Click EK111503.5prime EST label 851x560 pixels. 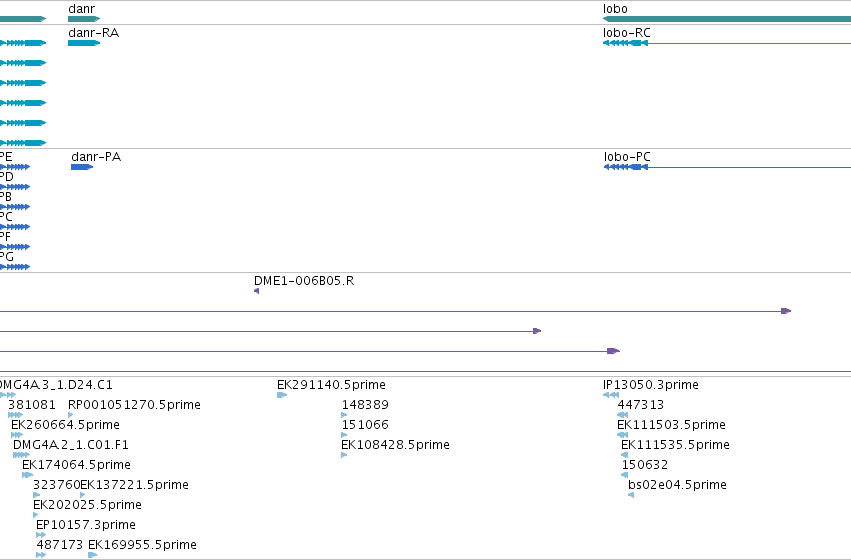click(x=671, y=424)
